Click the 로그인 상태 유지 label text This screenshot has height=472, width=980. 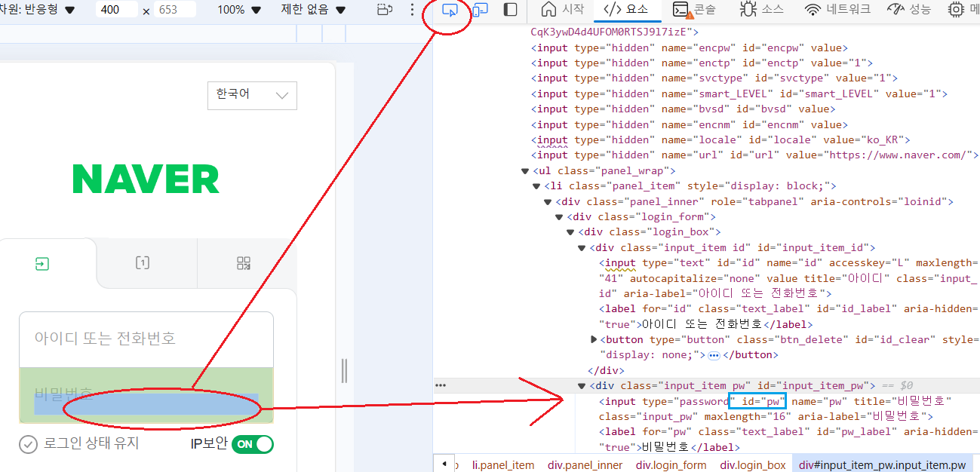(91, 443)
